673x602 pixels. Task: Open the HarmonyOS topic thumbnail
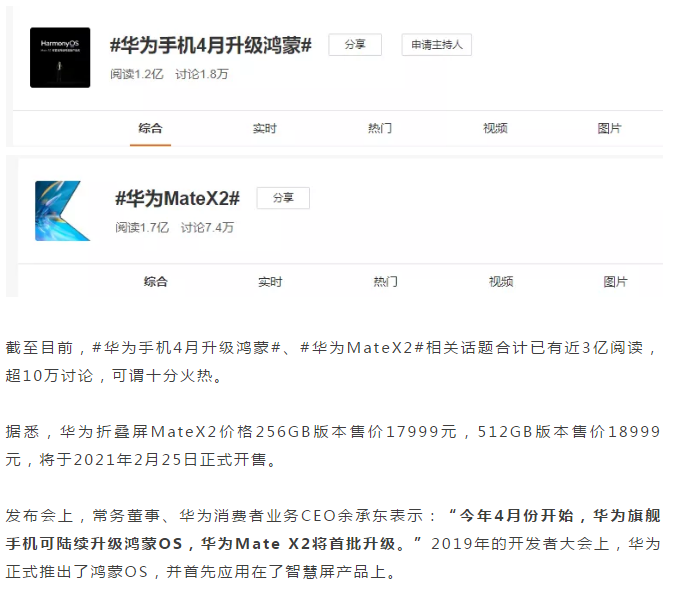click(60, 57)
